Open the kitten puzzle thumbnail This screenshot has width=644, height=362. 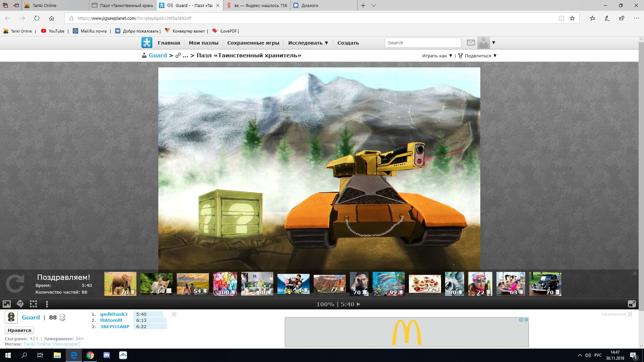[157, 284]
